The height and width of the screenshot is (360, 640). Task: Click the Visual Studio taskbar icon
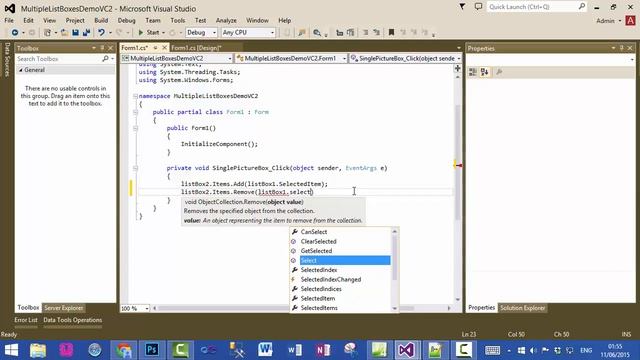tap(407, 350)
